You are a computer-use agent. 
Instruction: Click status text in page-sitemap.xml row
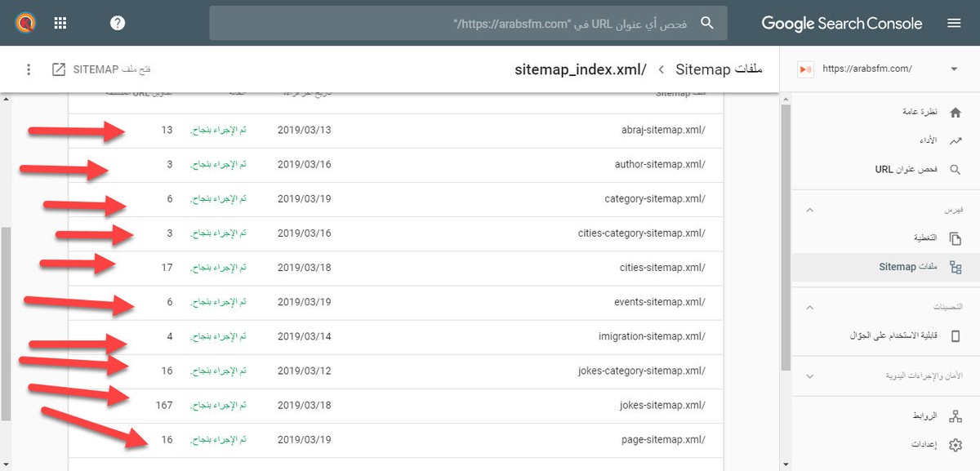point(218,440)
